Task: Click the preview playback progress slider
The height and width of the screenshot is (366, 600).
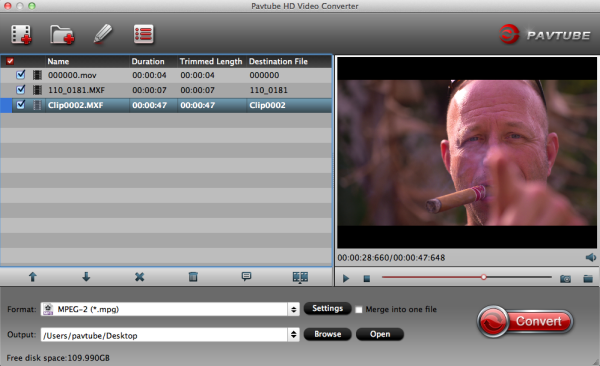Action: click(x=466, y=277)
